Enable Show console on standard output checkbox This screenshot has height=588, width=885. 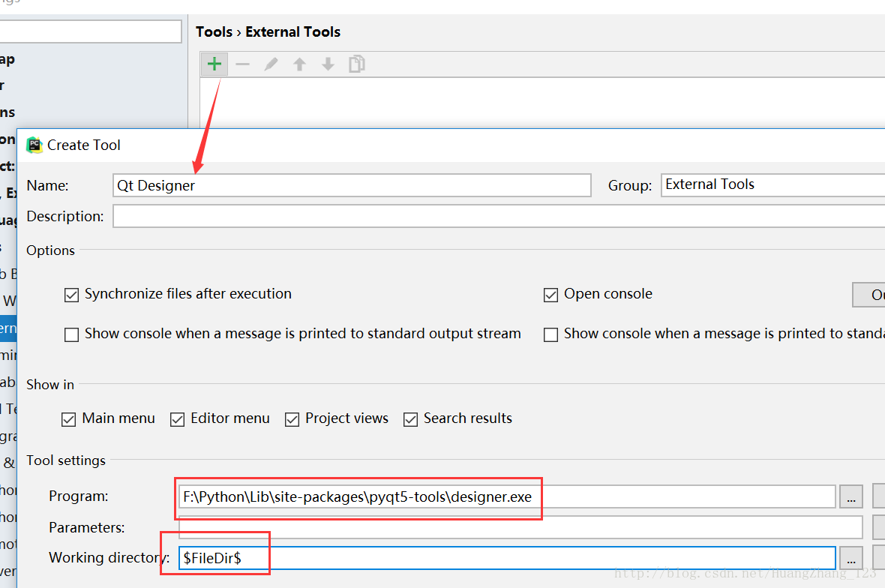[x=72, y=334]
